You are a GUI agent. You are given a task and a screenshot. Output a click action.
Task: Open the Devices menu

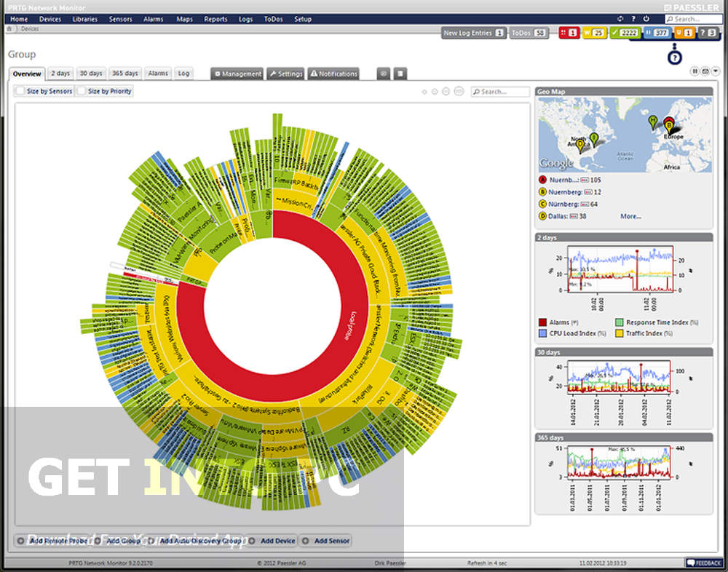pos(50,19)
